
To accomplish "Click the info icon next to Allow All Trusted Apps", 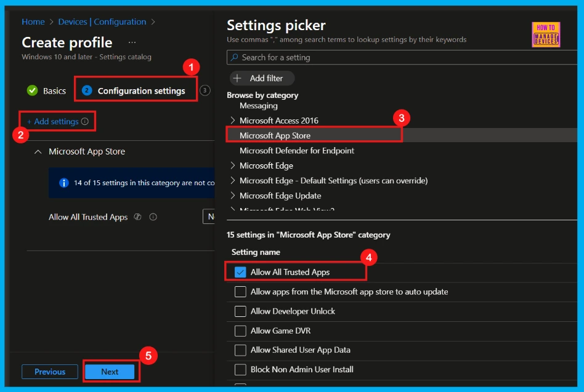I will pos(153,217).
